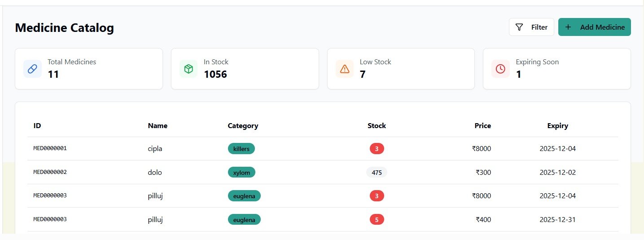Select the killers category tag
Screen dimensions: 644x240
[x=241, y=149]
